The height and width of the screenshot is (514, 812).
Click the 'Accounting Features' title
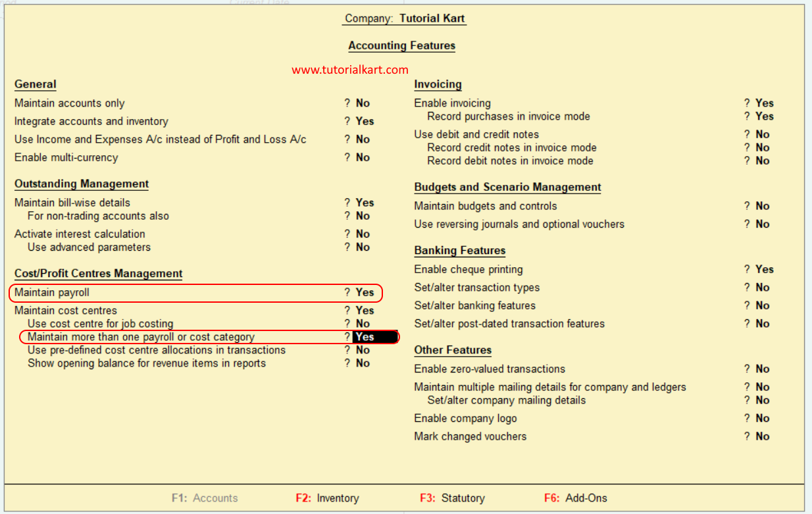(402, 45)
